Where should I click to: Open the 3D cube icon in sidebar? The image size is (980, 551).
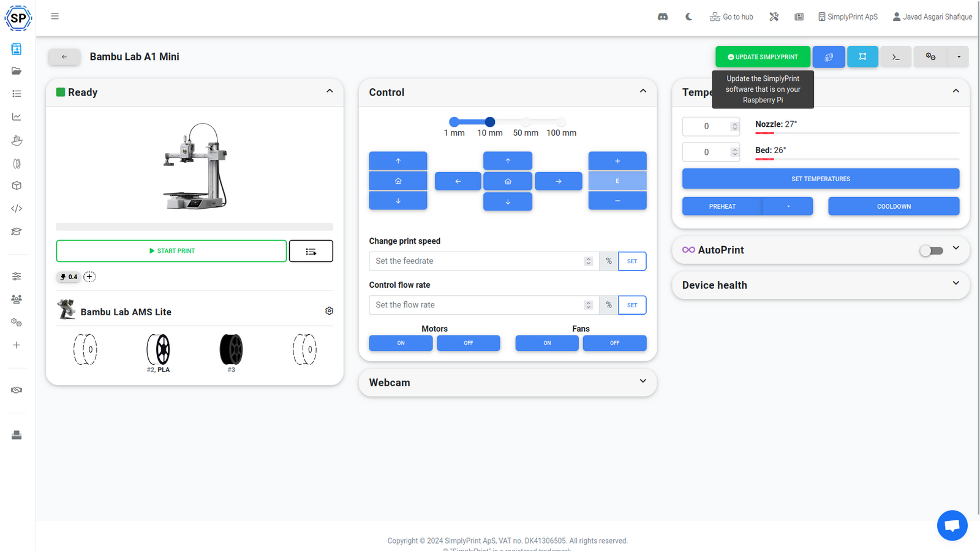(17, 186)
